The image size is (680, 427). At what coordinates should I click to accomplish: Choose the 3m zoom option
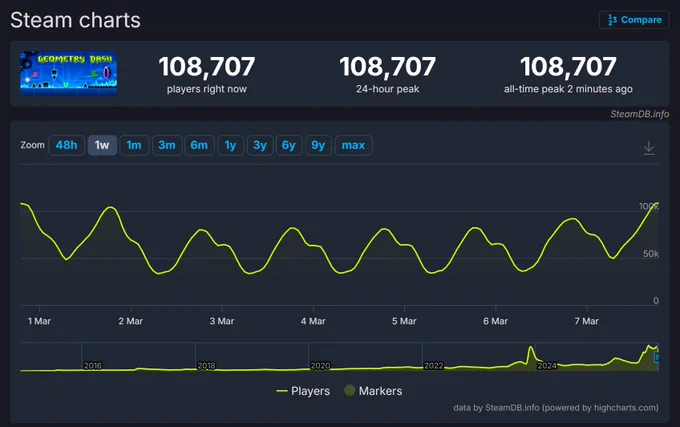(167, 145)
